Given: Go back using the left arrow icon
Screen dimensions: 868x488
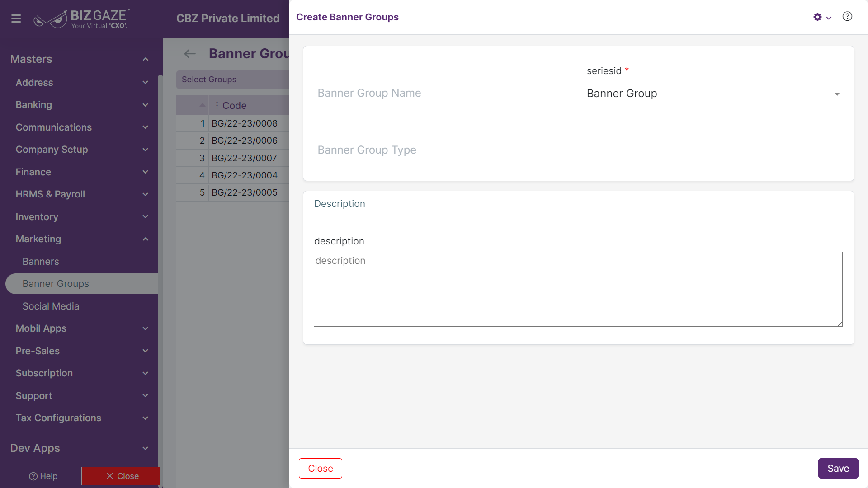Looking at the screenshot, I should 190,54.
